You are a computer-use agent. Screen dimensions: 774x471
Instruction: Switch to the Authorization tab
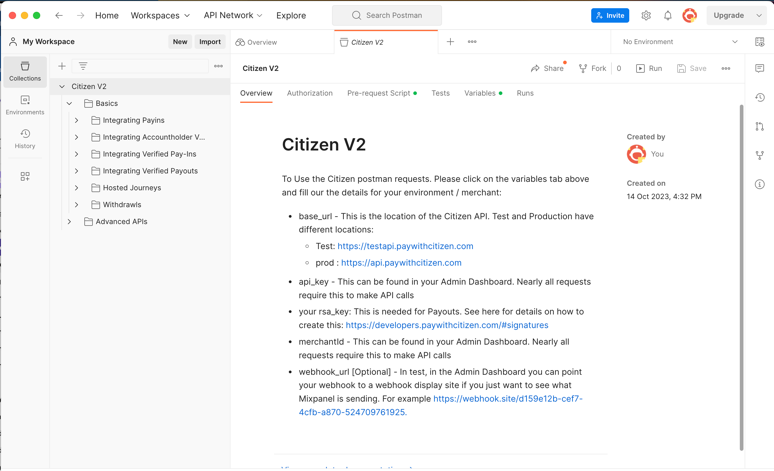point(310,93)
